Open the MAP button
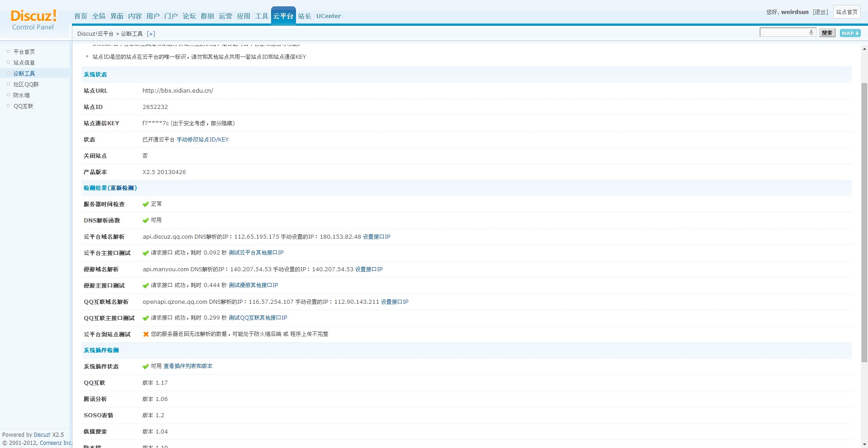868x448 pixels. click(850, 33)
